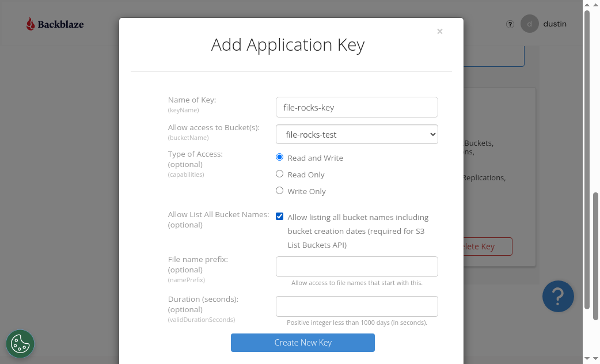Click the 'Read Only' label text
The image size is (600, 364).
coord(306,175)
